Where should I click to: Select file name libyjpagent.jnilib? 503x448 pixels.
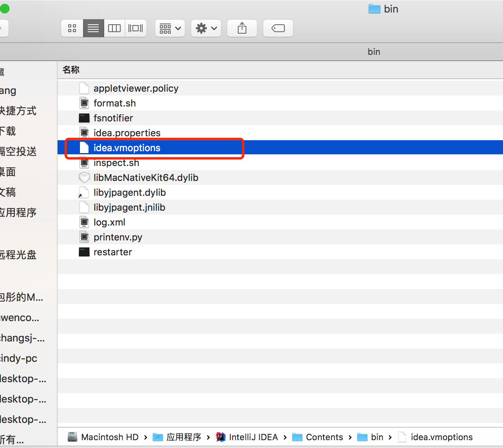129,207
